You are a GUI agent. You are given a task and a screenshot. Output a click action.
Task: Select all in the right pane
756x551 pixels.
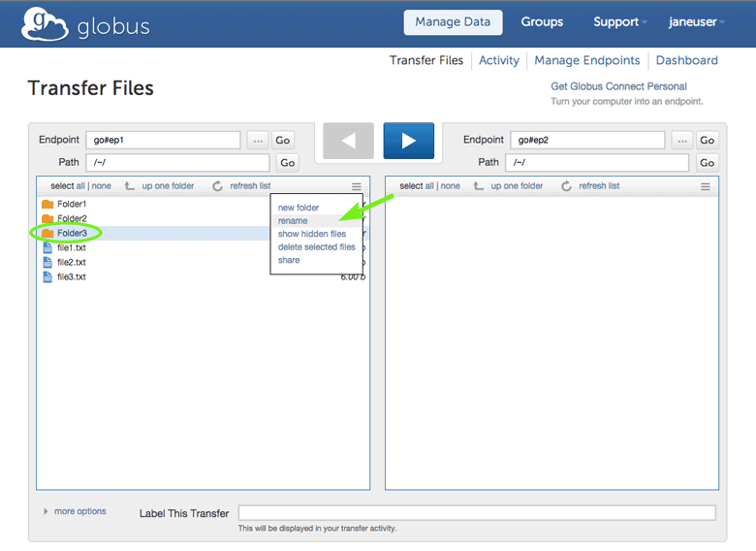[x=429, y=185]
